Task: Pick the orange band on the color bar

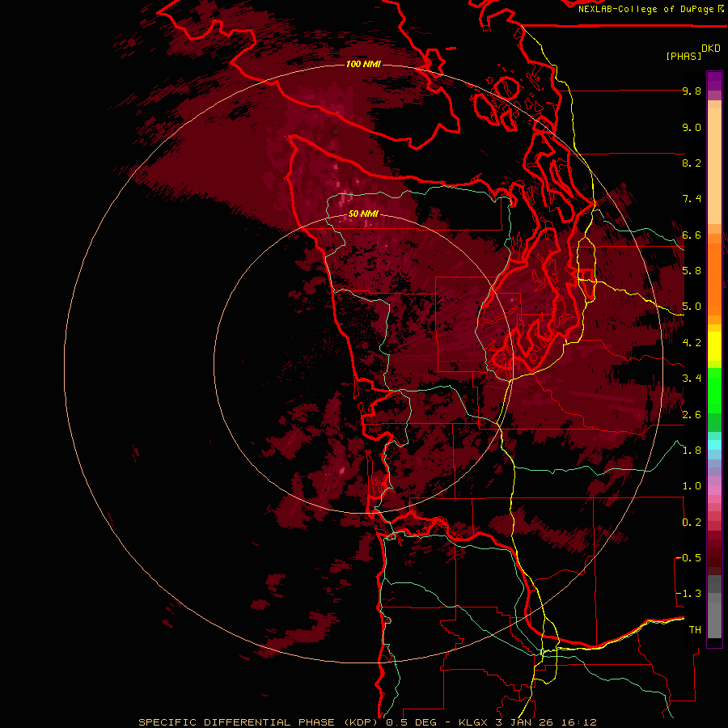Action: (714, 278)
